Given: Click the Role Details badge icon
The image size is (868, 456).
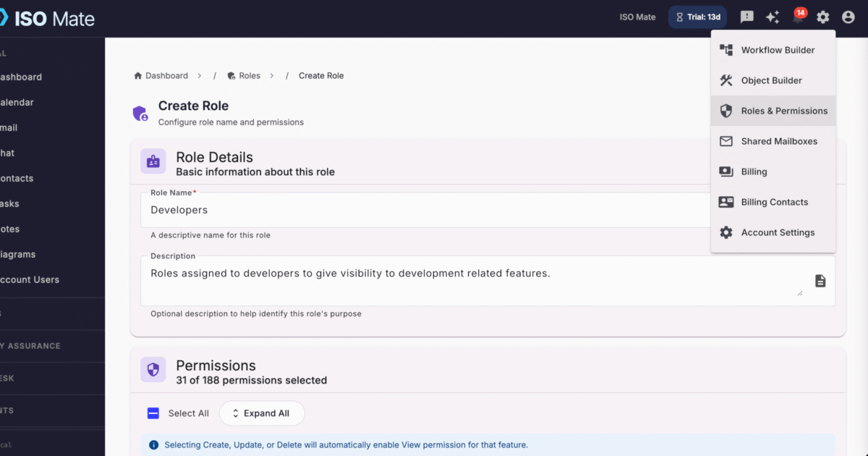Looking at the screenshot, I should (x=153, y=161).
